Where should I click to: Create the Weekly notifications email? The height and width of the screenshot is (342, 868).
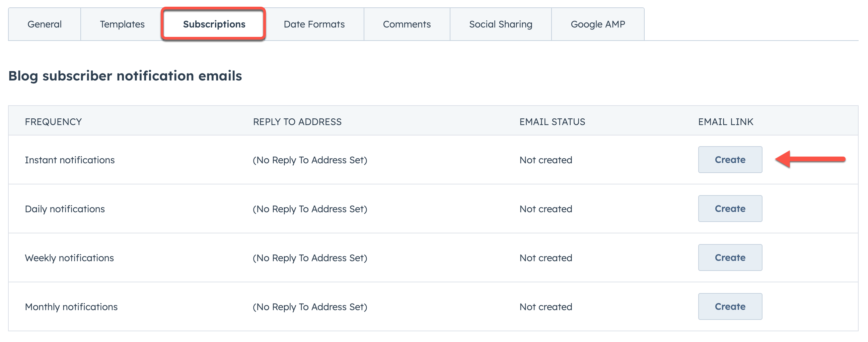730,258
